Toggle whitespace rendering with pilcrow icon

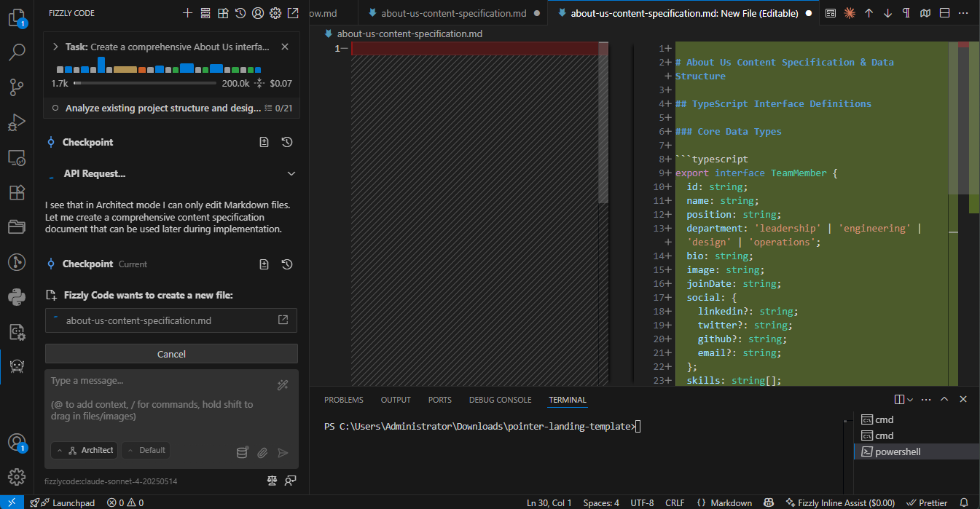coord(904,12)
